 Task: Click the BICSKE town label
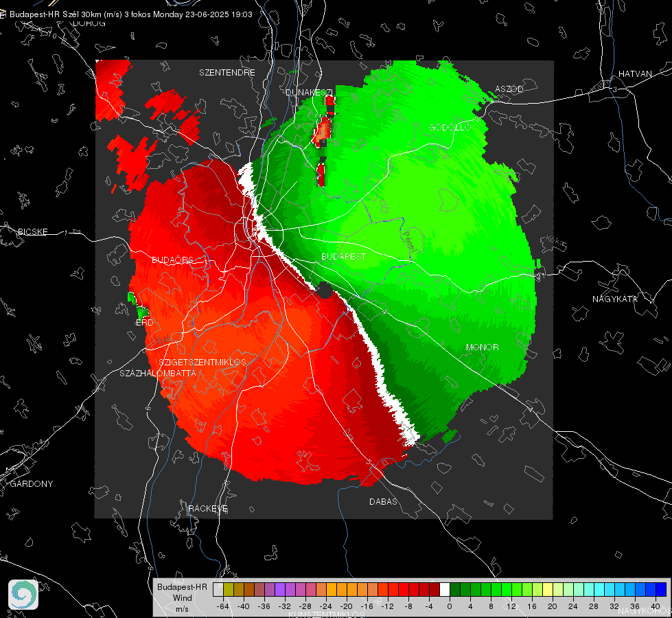coord(32,232)
